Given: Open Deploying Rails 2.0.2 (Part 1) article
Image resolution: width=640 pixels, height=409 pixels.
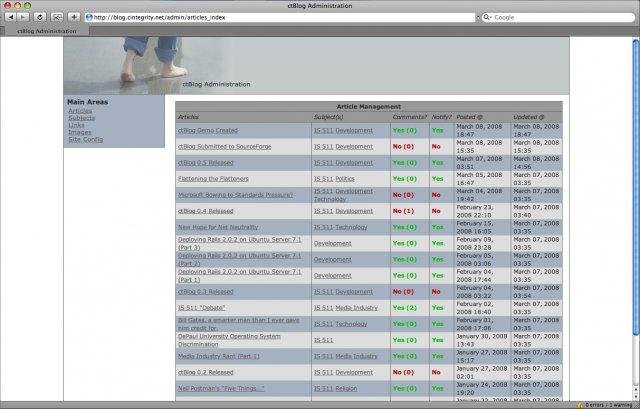Looking at the screenshot, I should click(x=240, y=276).
